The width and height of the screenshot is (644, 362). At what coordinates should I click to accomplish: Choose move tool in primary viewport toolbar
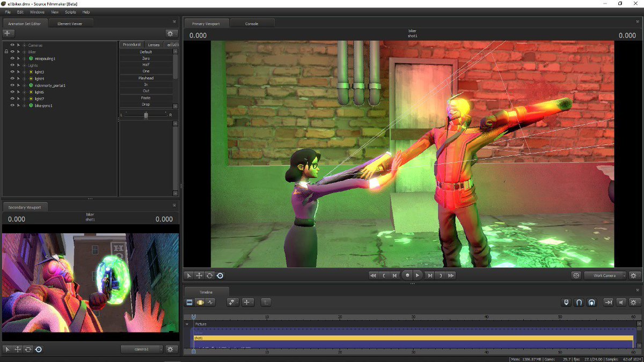[x=199, y=275]
